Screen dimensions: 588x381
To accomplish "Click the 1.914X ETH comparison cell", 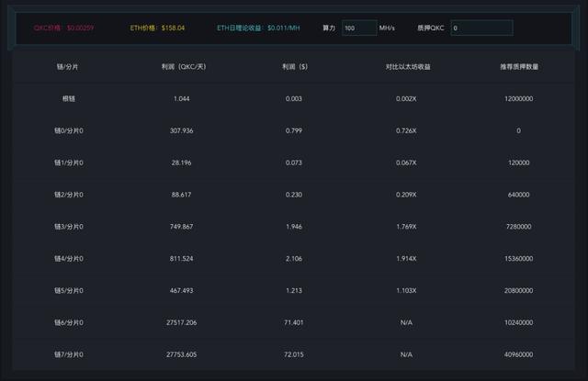I will pyautogui.click(x=406, y=259).
